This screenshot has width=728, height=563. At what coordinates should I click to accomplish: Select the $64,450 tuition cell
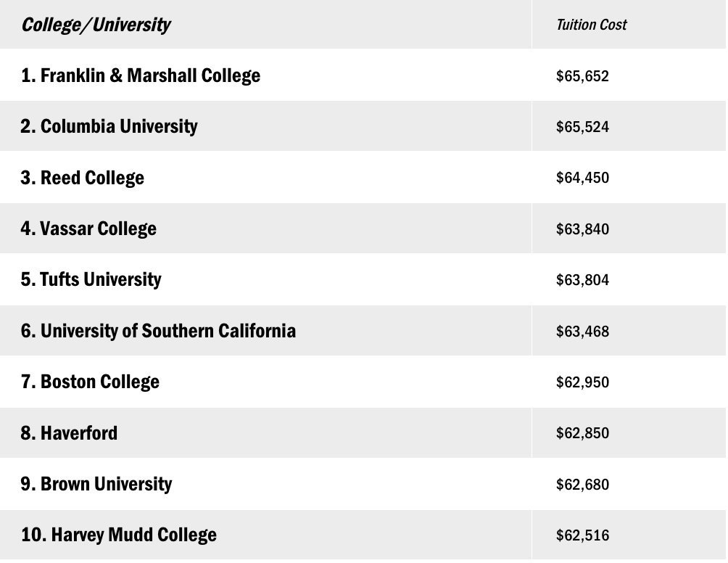pyautogui.click(x=582, y=178)
